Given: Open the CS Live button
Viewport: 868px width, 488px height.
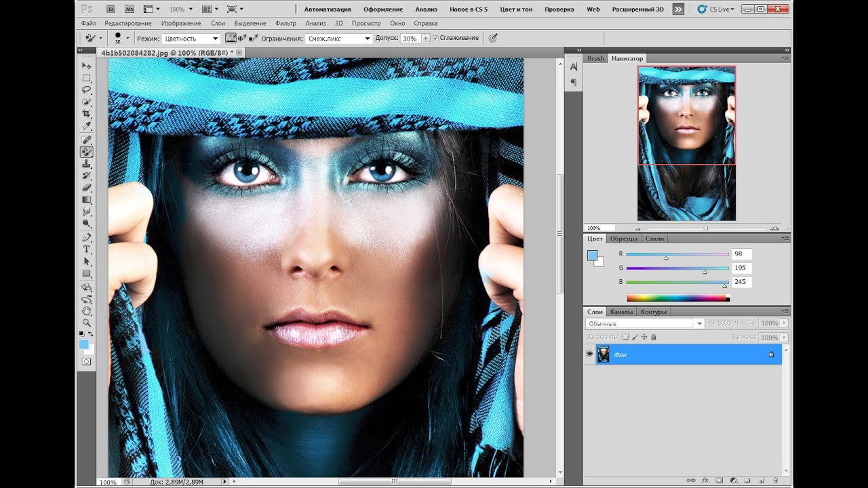Looking at the screenshot, I should (715, 9).
